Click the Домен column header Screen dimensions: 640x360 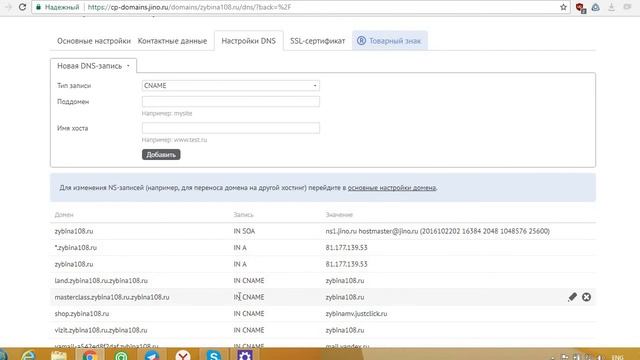(x=64, y=215)
